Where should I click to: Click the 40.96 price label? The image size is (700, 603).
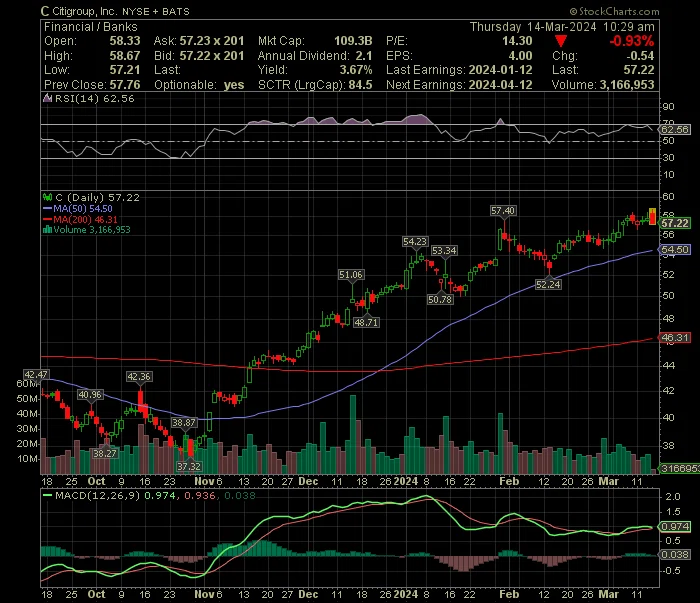[x=90, y=395]
